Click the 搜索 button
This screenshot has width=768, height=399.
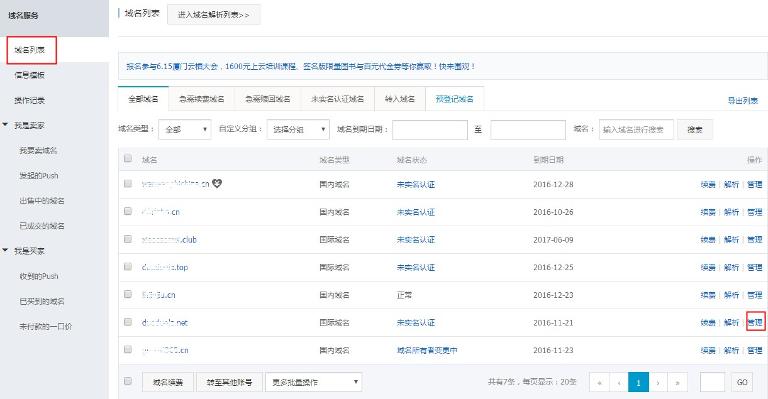tap(695, 129)
